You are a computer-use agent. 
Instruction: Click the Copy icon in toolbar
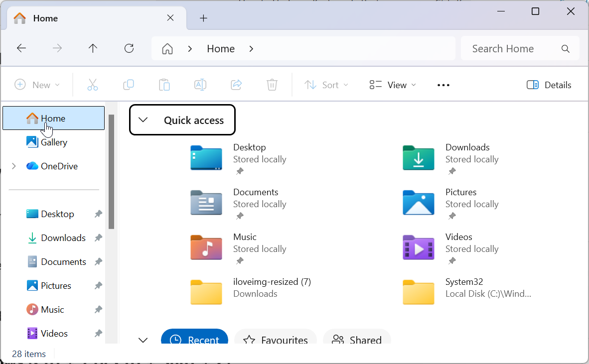point(129,85)
